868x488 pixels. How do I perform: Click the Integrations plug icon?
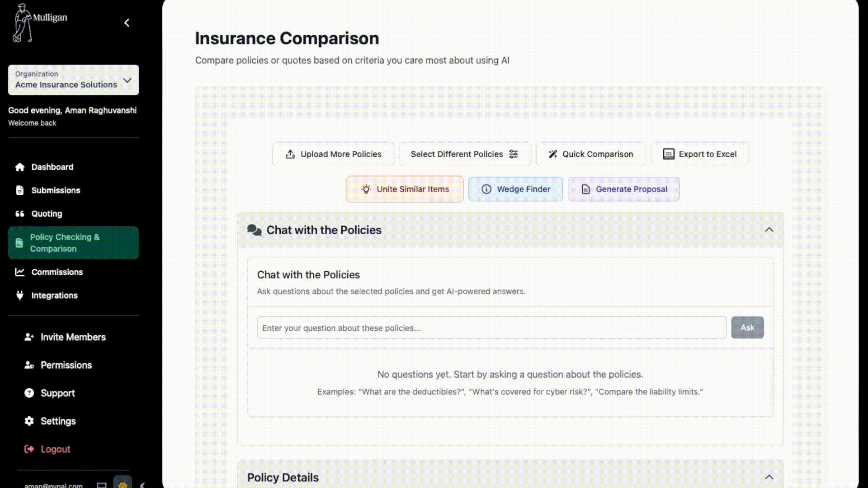coord(20,296)
